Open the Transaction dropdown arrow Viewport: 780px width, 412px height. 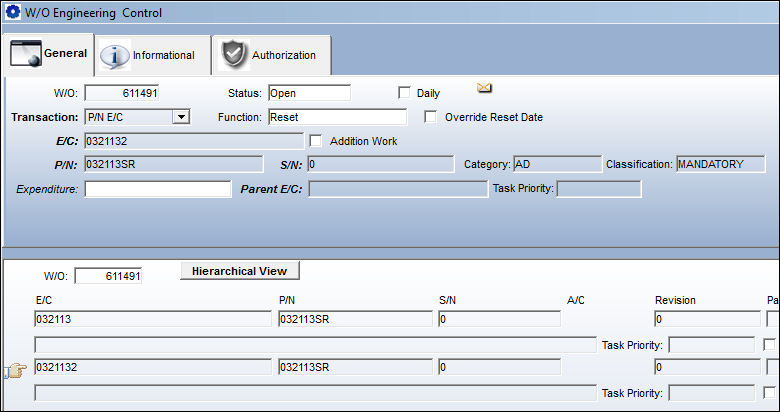pos(181,117)
